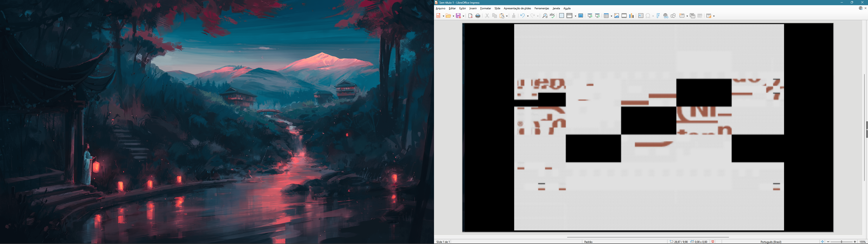The image size is (868, 244).
Task: Open the Ferramentas menu
Action: (542, 8)
